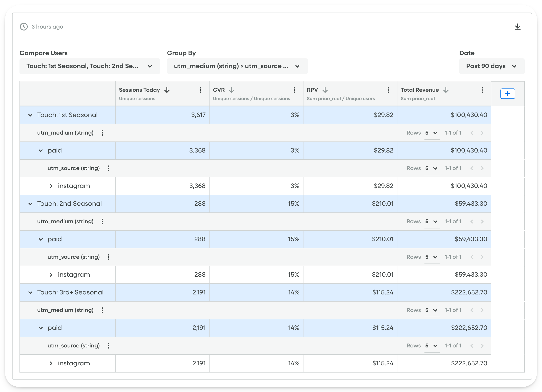
Task: Select the paid row under Touch: 2nd Seasonal
Action: (55, 239)
